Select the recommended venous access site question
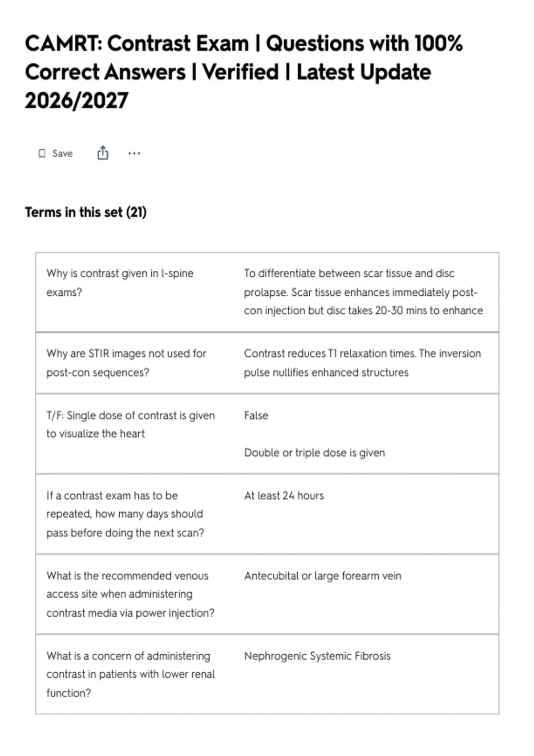 click(130, 594)
